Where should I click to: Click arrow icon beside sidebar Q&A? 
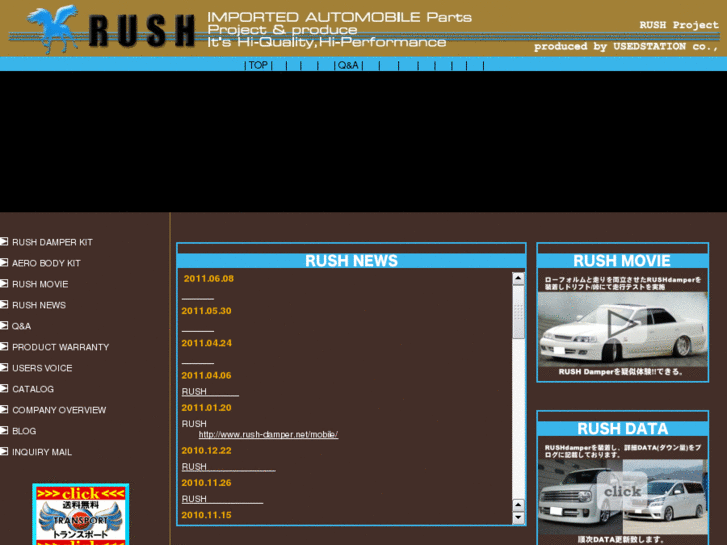tap(4, 325)
